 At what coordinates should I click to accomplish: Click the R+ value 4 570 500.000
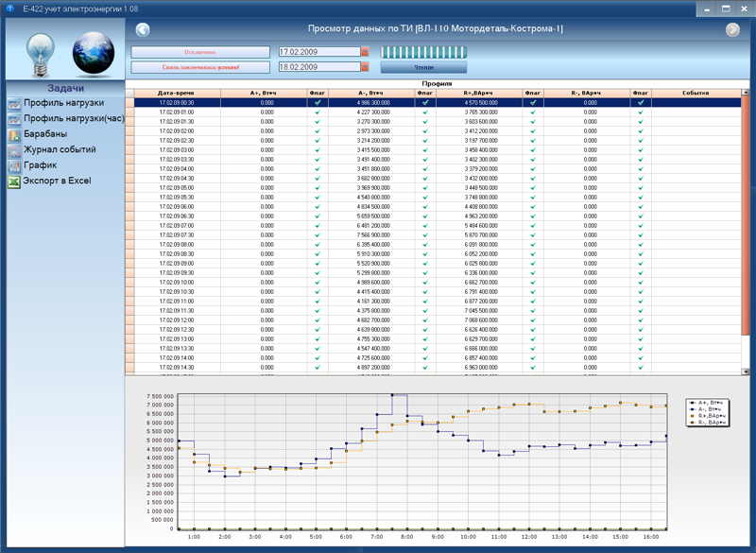click(481, 103)
